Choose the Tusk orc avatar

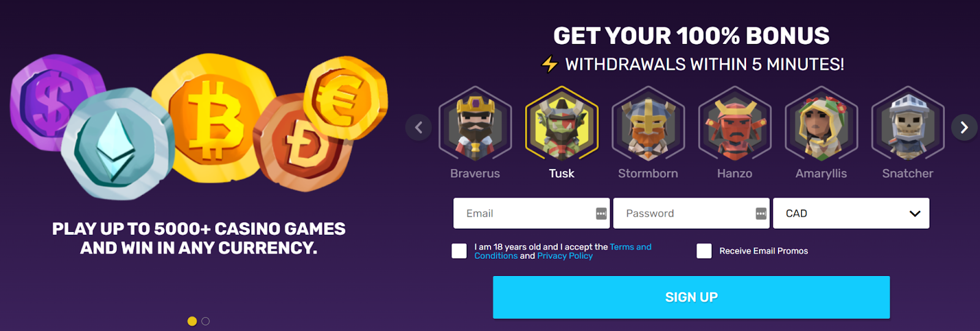tap(562, 125)
